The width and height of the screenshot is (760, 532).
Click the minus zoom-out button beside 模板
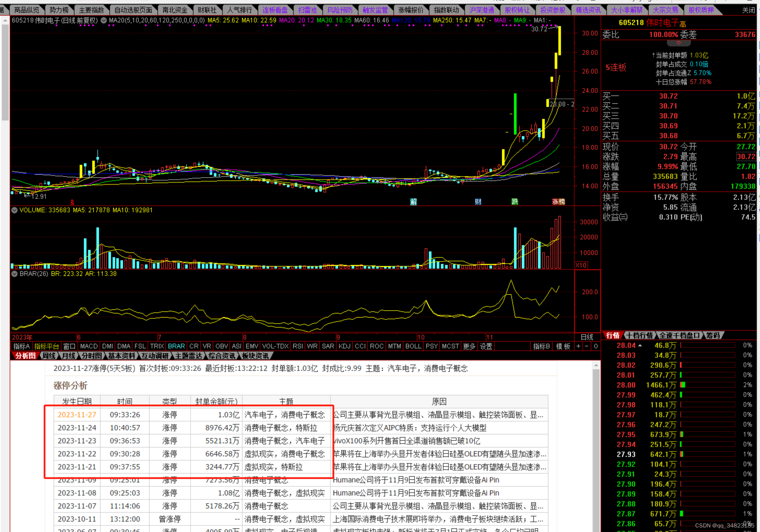587,346
